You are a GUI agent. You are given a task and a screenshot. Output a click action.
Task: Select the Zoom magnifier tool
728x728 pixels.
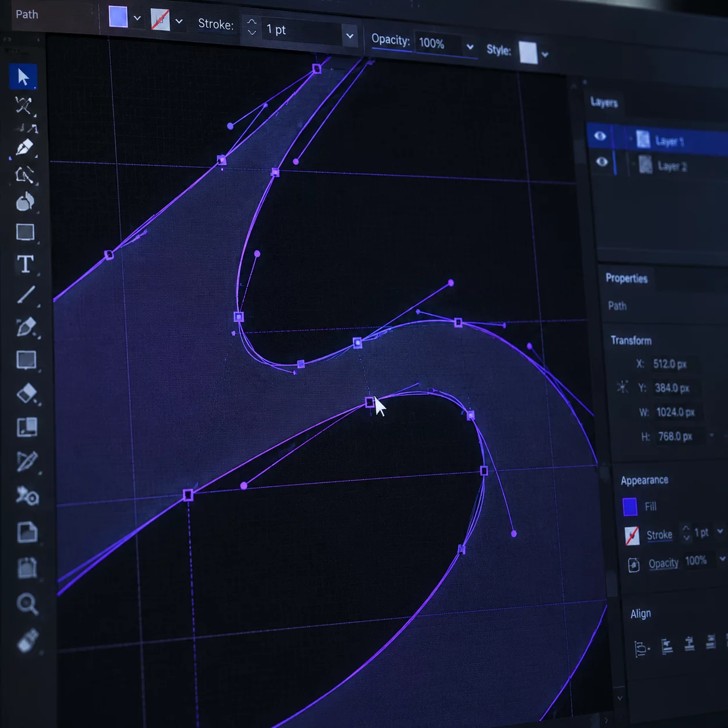tap(27, 604)
